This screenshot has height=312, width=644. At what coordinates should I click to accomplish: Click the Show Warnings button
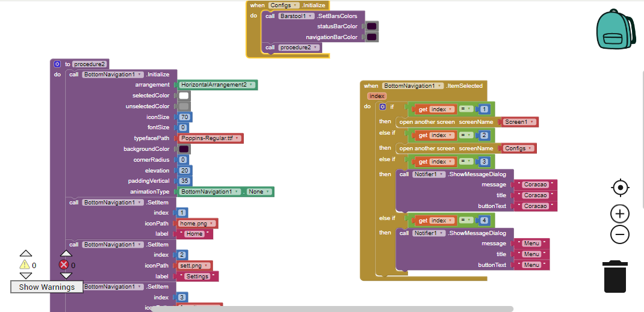47,287
